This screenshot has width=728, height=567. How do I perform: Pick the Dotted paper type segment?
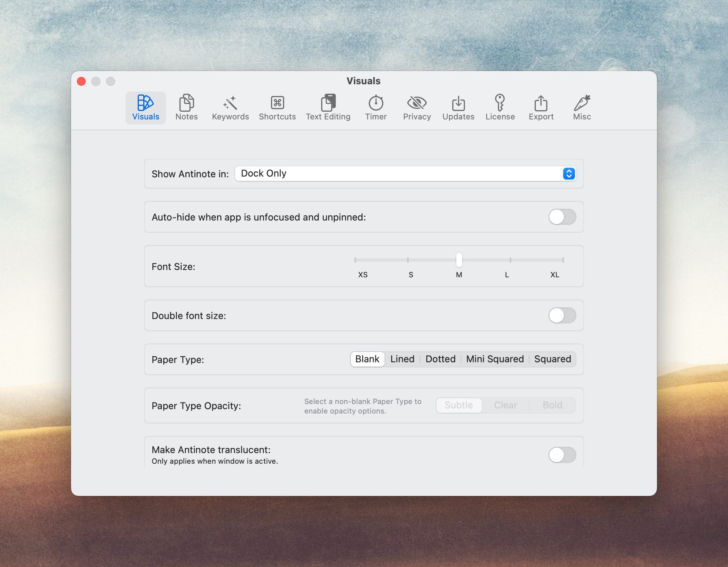click(x=440, y=359)
